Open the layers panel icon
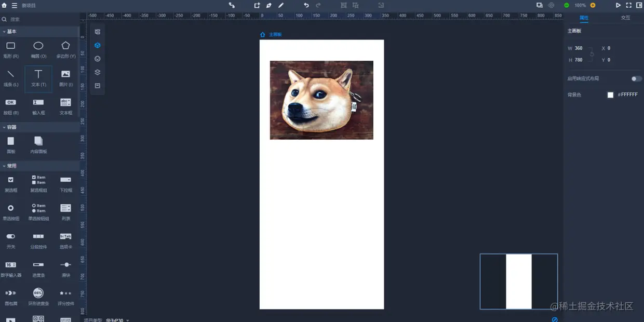Viewport: 644px width, 322px height. [x=98, y=72]
